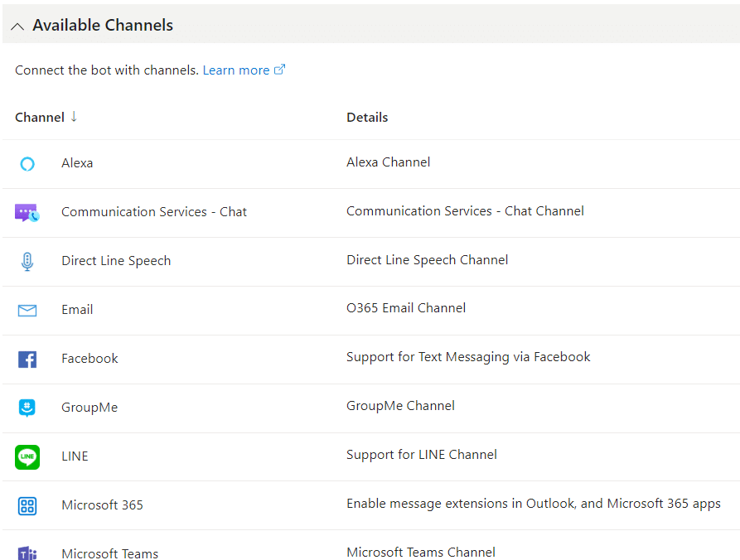Click the Details column header
The width and height of the screenshot is (740, 560).
[367, 118]
